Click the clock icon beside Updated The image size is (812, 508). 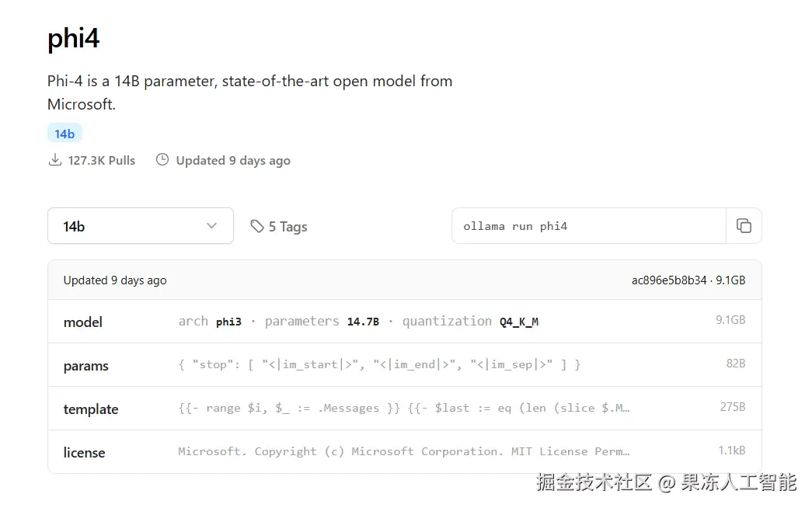pyautogui.click(x=162, y=160)
